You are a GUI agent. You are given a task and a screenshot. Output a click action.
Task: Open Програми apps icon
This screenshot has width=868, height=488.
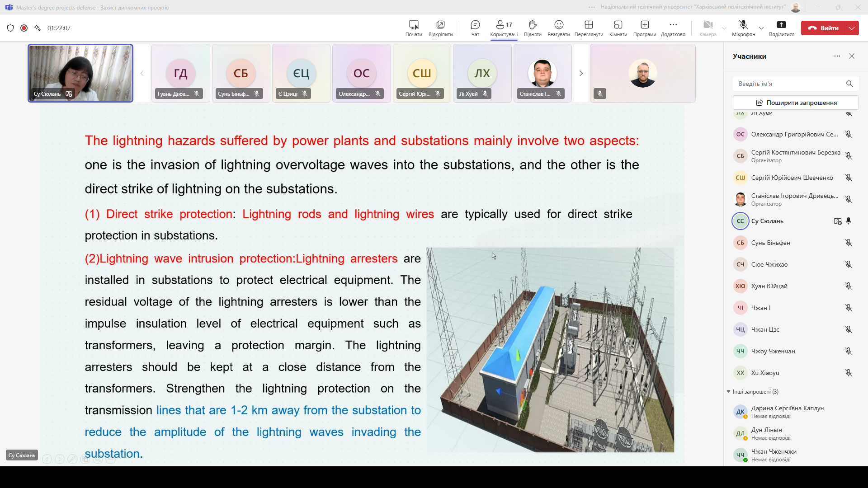click(x=645, y=28)
